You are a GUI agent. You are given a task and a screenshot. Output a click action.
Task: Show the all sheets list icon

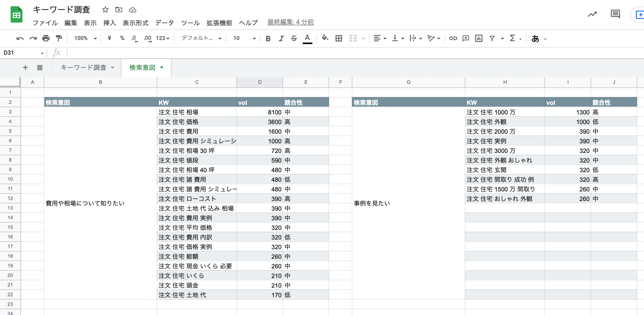40,68
